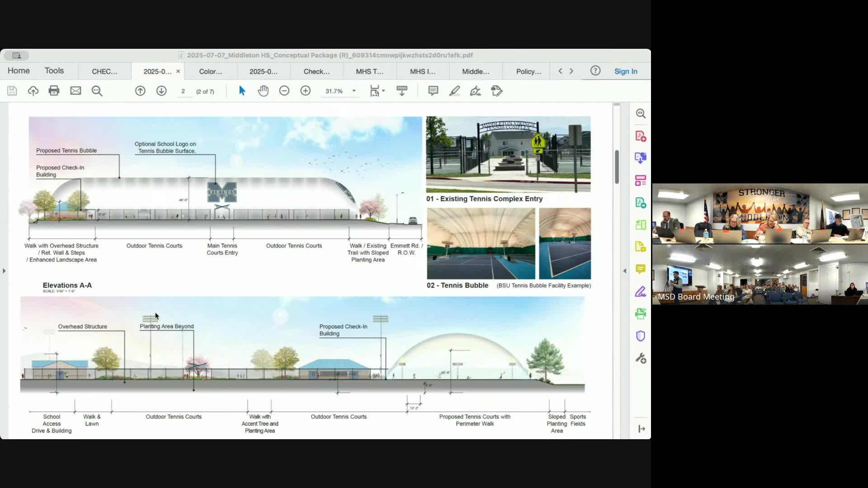Click the Zoom In plus icon
The width and height of the screenshot is (868, 488).
tap(306, 91)
